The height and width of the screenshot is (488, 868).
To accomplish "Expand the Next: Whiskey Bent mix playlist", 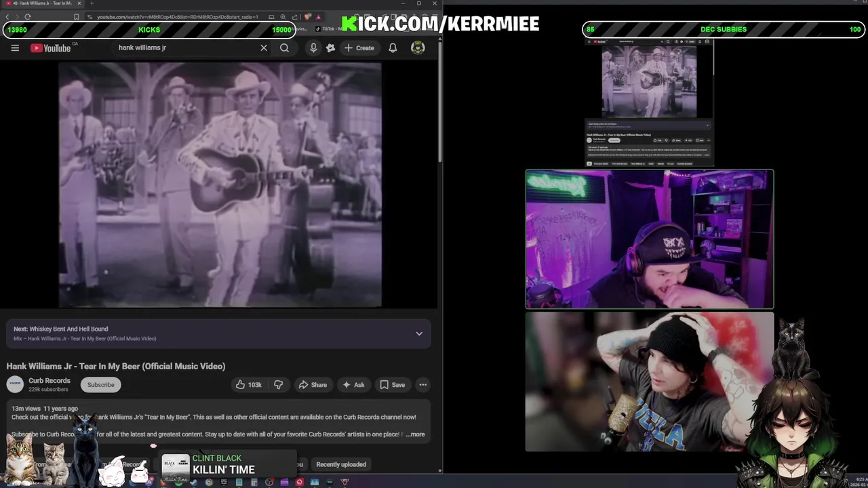I will 419,333.
